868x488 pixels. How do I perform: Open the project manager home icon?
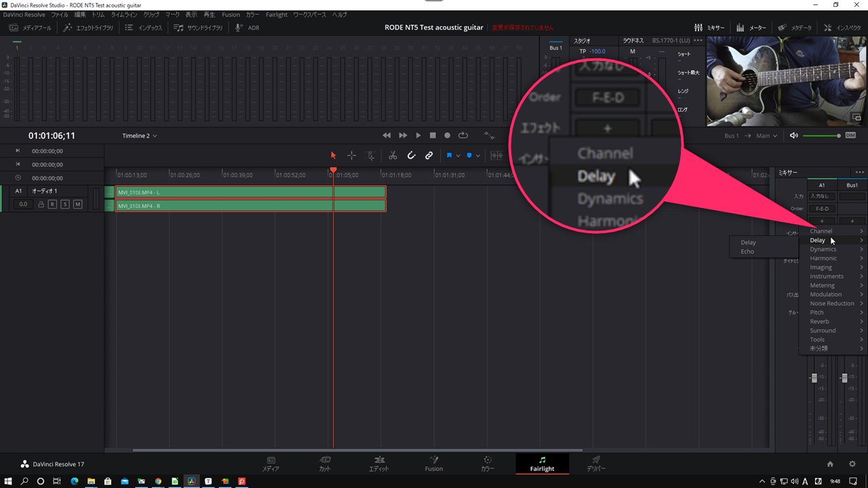(x=830, y=464)
